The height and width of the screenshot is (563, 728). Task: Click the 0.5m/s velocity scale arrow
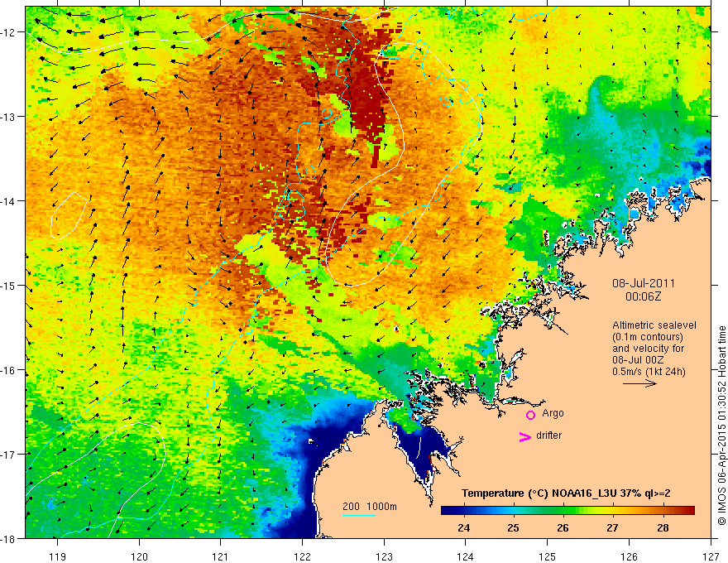[x=639, y=383]
